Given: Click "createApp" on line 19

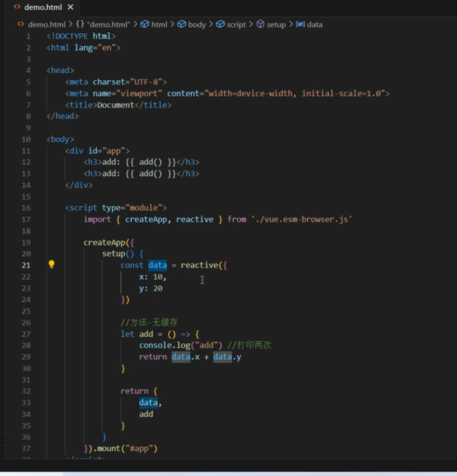Looking at the screenshot, I should click(x=104, y=242).
